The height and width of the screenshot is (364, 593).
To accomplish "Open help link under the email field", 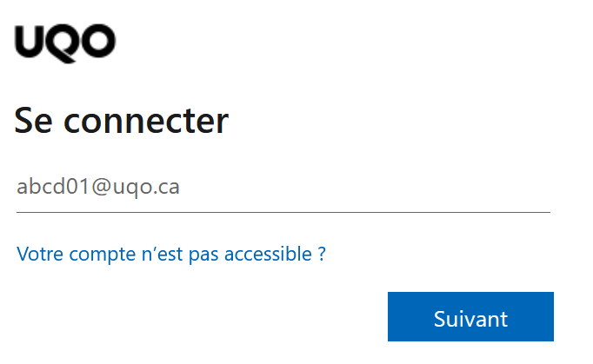I will coord(171,255).
